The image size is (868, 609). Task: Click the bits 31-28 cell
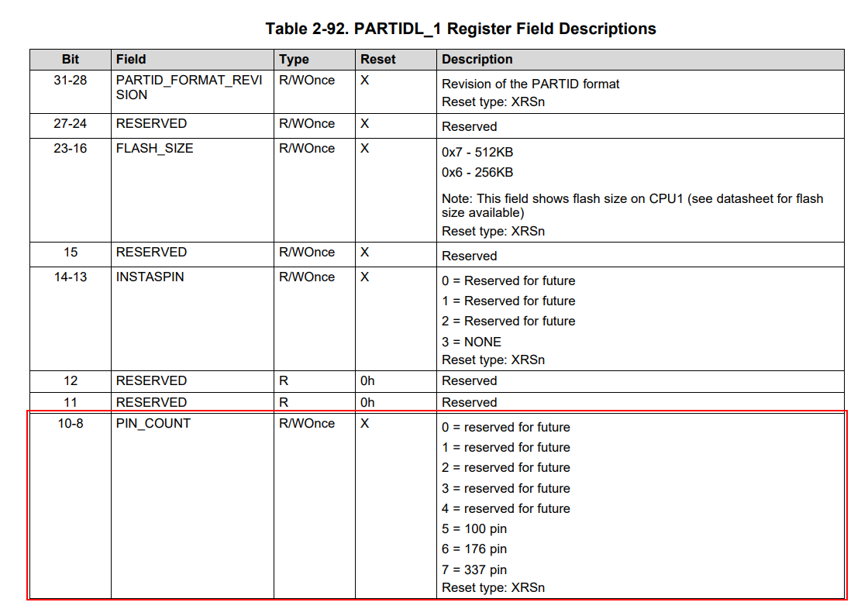(x=69, y=80)
